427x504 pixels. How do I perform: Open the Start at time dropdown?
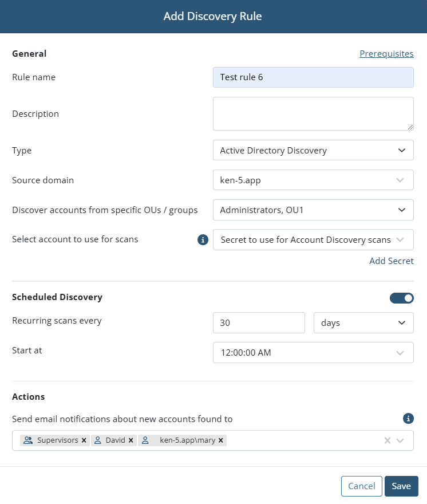[313, 353]
